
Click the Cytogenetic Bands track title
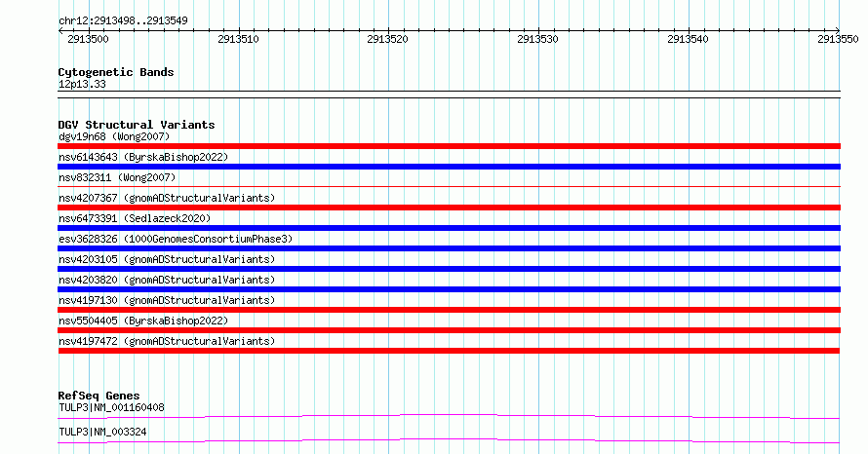tap(116, 72)
